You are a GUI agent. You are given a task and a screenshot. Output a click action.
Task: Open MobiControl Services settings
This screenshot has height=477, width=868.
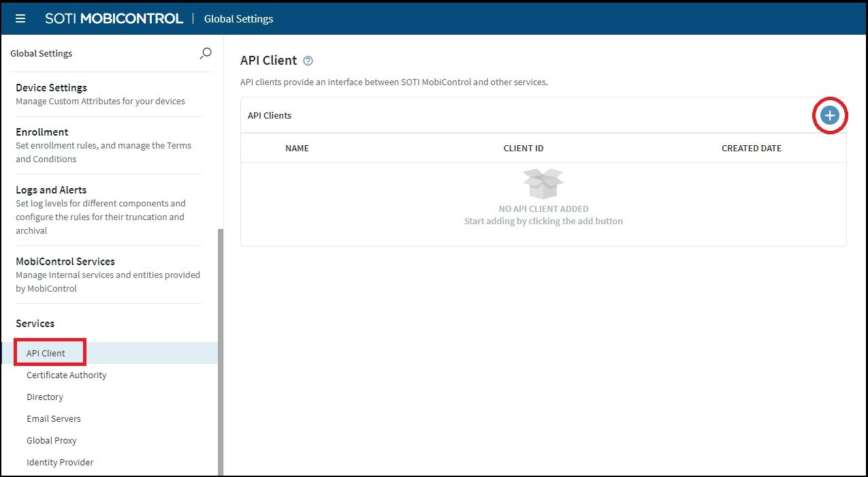click(65, 261)
